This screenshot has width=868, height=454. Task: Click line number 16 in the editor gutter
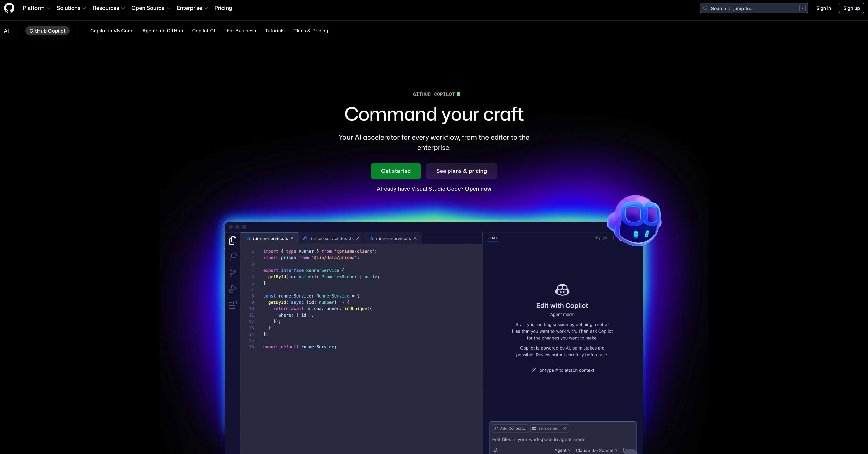[251, 347]
